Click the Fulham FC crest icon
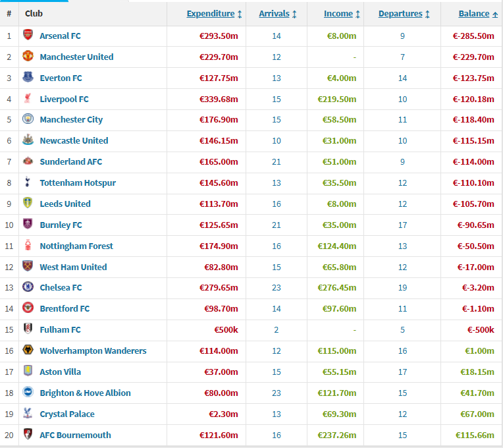Image resolution: width=503 pixels, height=448 pixels. (28, 329)
